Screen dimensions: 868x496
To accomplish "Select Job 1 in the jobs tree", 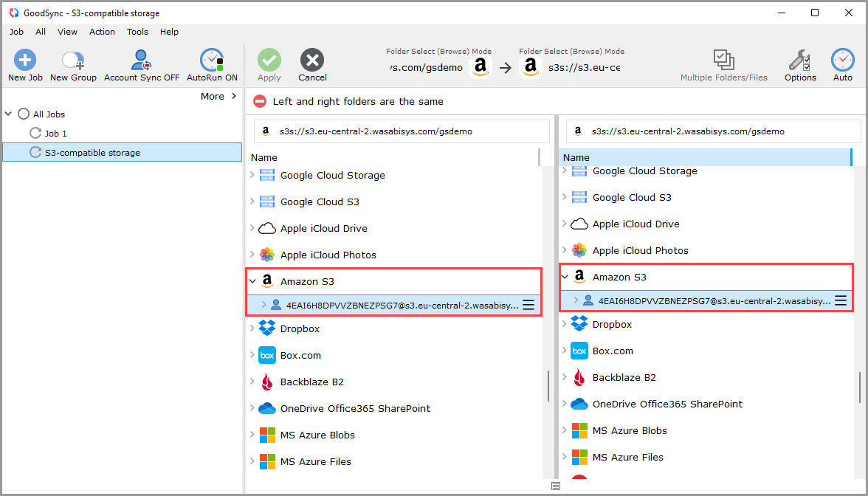I will pos(55,134).
